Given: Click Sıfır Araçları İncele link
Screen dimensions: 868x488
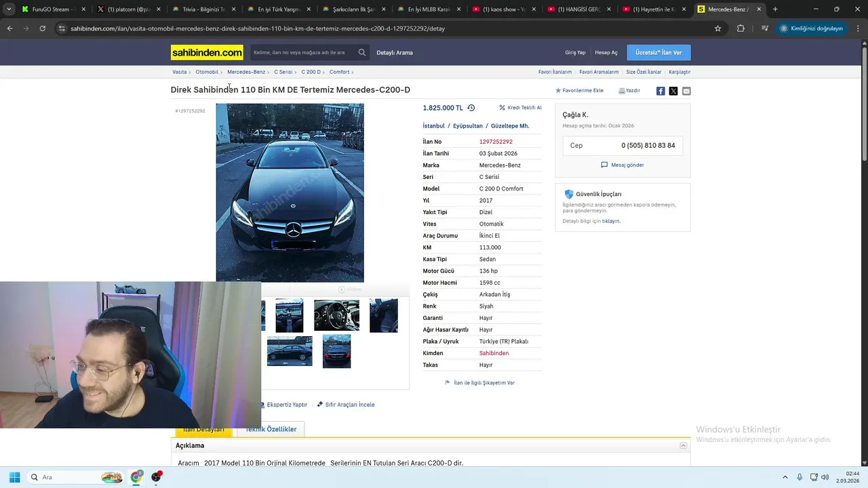Looking at the screenshot, I should (346, 405).
